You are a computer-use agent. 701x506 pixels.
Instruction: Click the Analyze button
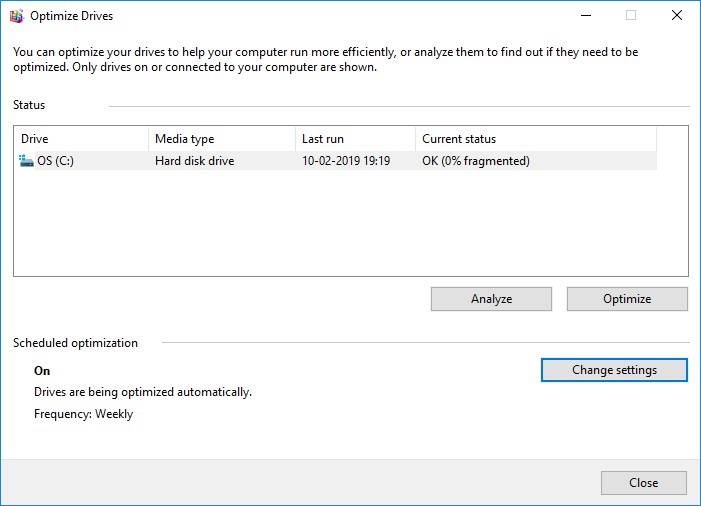[491, 299]
